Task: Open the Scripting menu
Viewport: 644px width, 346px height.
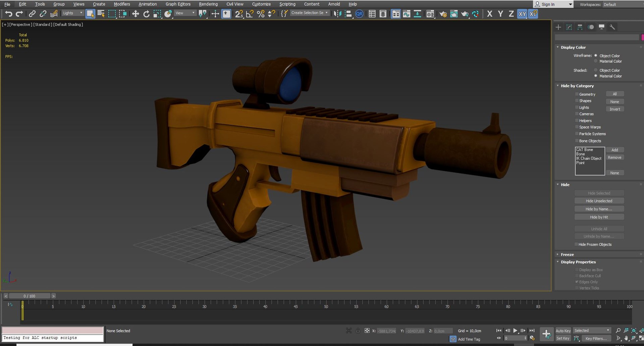Action: click(287, 4)
